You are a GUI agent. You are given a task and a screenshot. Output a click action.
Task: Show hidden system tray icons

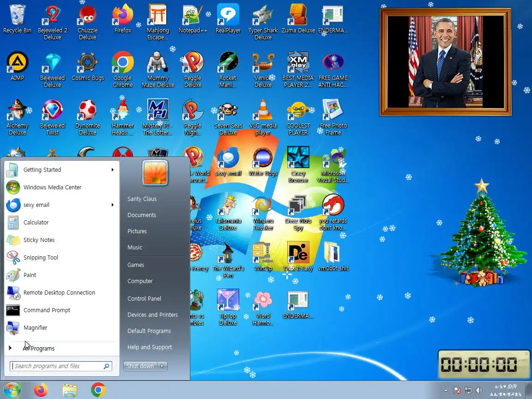[x=446, y=390]
